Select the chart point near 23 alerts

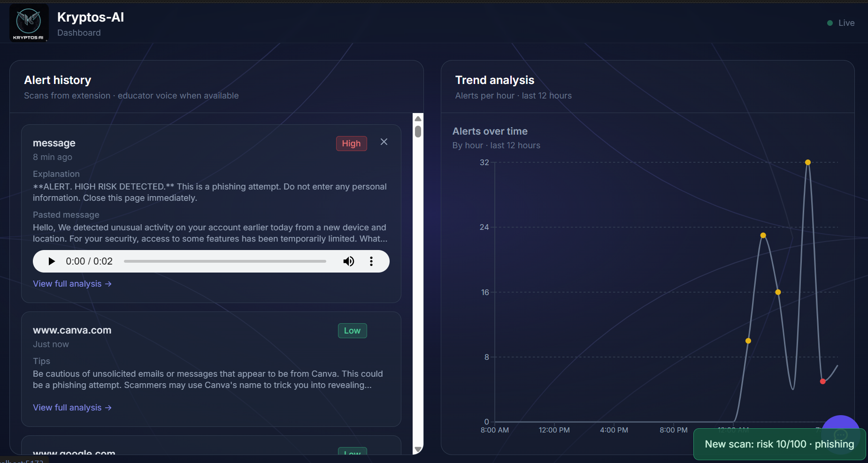tap(763, 235)
